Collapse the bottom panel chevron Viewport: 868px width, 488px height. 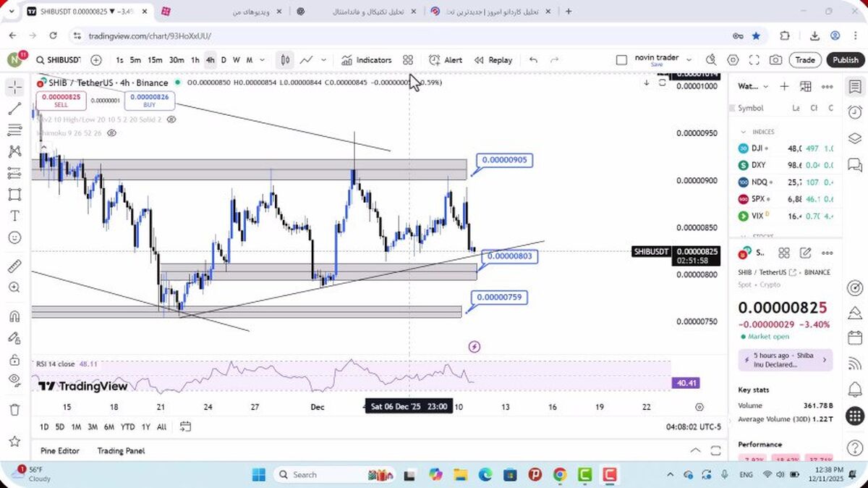(x=695, y=450)
